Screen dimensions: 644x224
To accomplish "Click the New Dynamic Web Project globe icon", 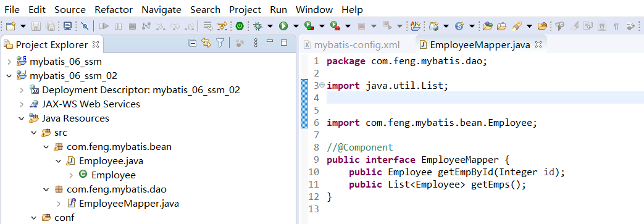I will click(x=433, y=27).
